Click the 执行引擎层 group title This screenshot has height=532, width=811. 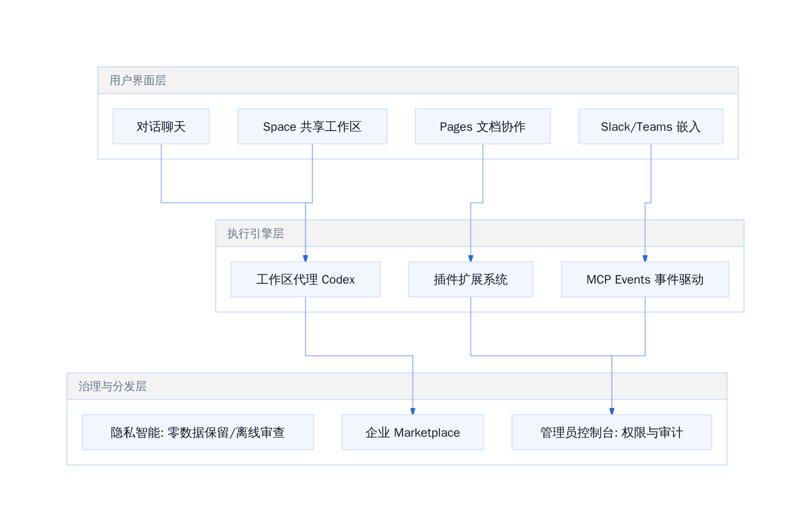(255, 234)
